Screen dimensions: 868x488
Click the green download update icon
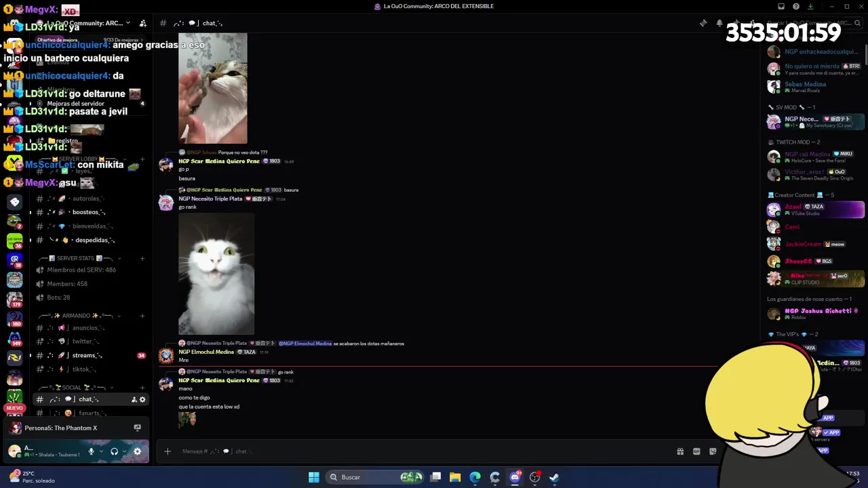coord(810,6)
